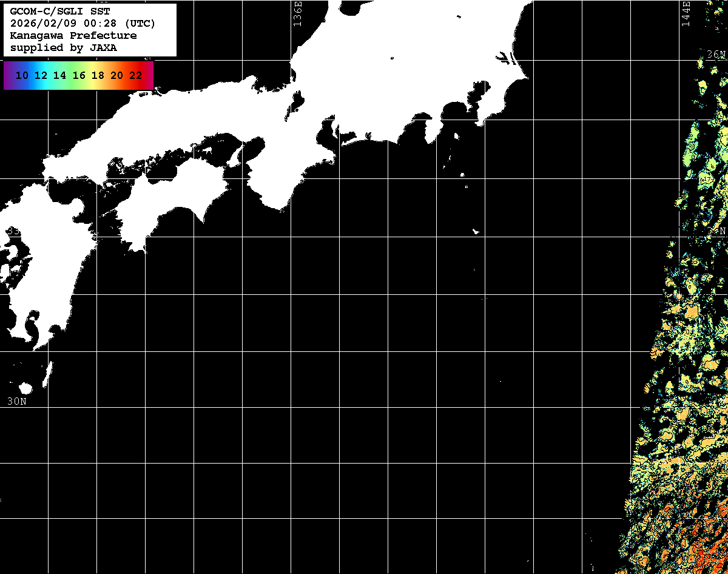This screenshot has height=574, width=728.
Task: Click the 18 value on the color scale
Action: 98,76
